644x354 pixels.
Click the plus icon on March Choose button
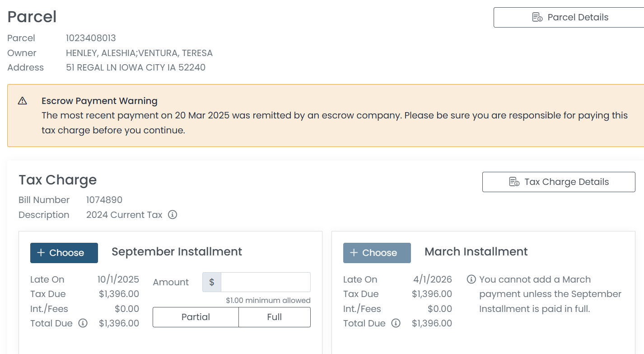354,253
